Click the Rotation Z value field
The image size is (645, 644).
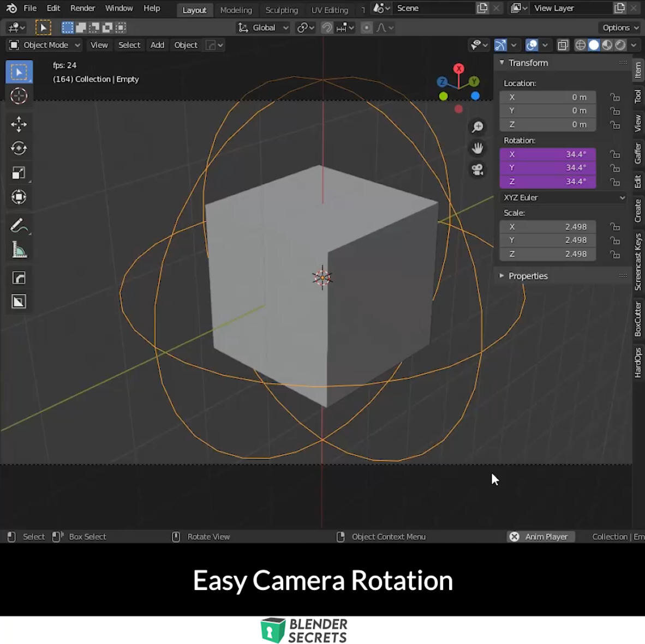tap(547, 181)
